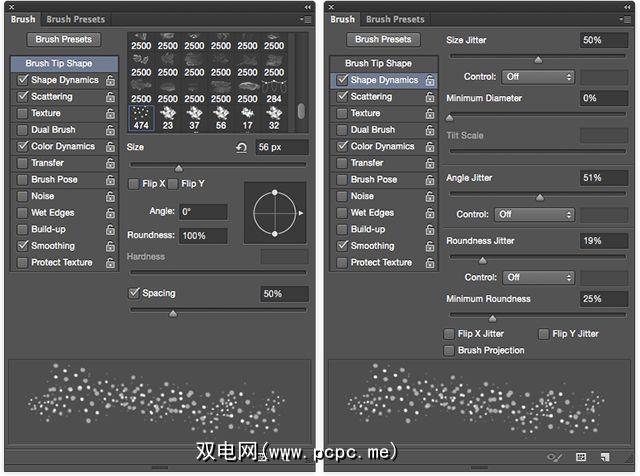
Task: Click the Roundness input field
Action: 203,236
